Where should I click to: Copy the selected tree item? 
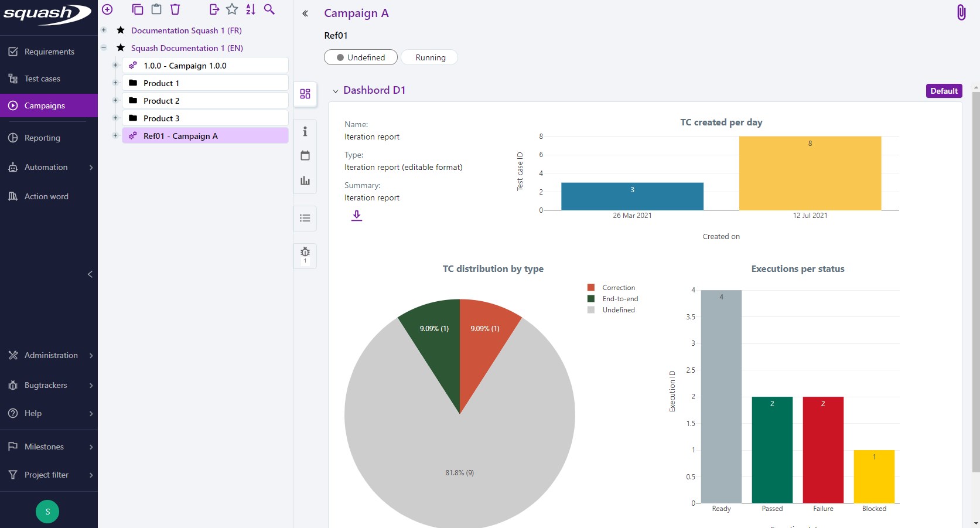click(138, 9)
